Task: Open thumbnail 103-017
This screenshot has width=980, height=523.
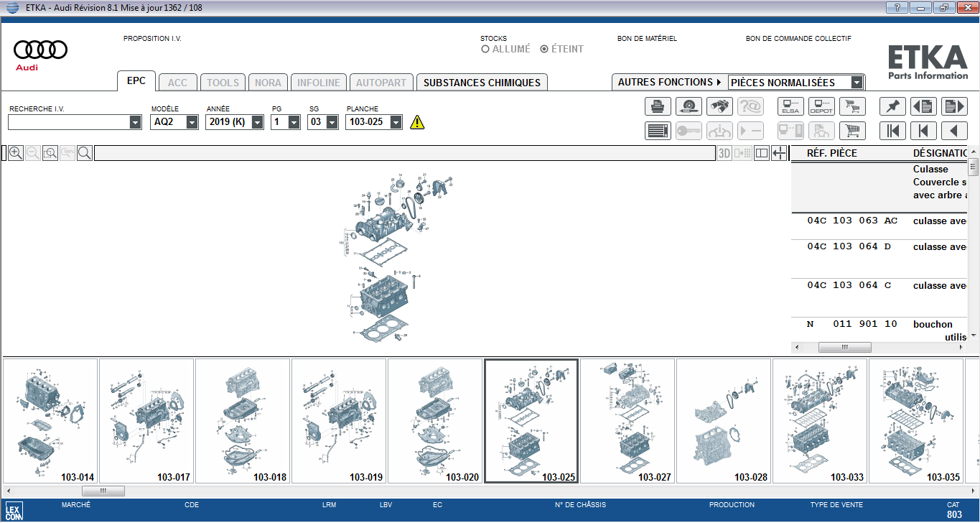Action: pos(146,421)
